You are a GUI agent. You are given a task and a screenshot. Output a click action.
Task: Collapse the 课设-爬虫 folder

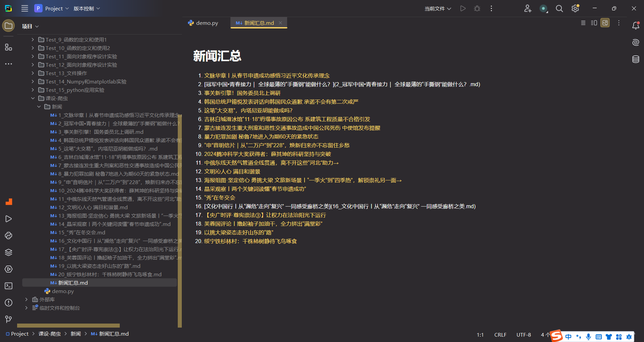click(33, 98)
